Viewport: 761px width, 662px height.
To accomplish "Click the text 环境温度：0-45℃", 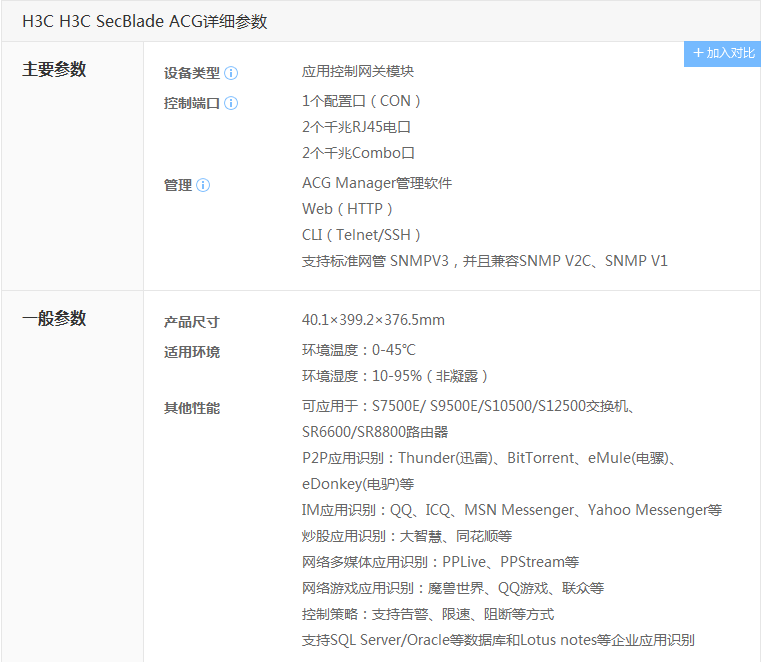I will [359, 350].
